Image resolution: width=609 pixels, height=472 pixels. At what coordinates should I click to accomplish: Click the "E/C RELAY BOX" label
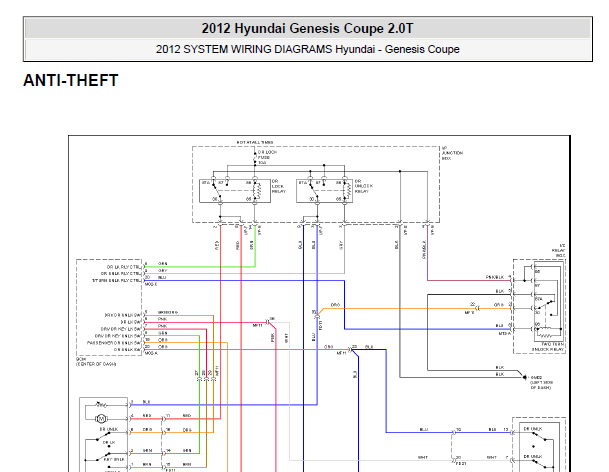(x=558, y=251)
